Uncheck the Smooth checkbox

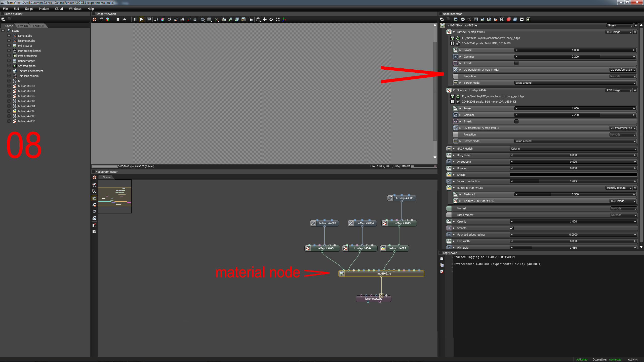click(511, 228)
